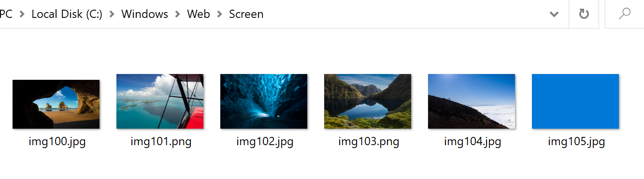Select the beach cave thumbnail img100
The image size is (644, 179).
coord(56,104)
